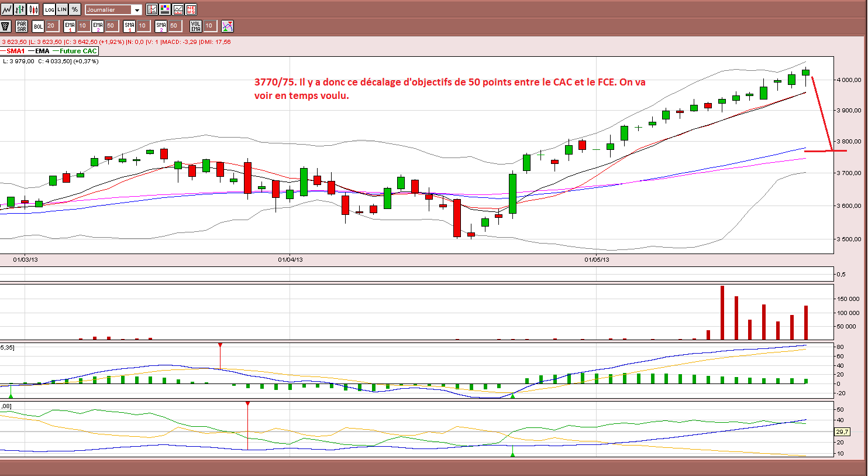Click the 150 000 volume axis label
Screen dimensions: 868x476
[848, 299]
